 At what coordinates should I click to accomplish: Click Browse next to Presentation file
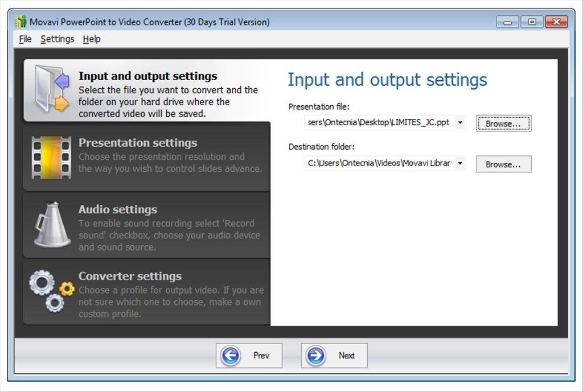tap(503, 123)
